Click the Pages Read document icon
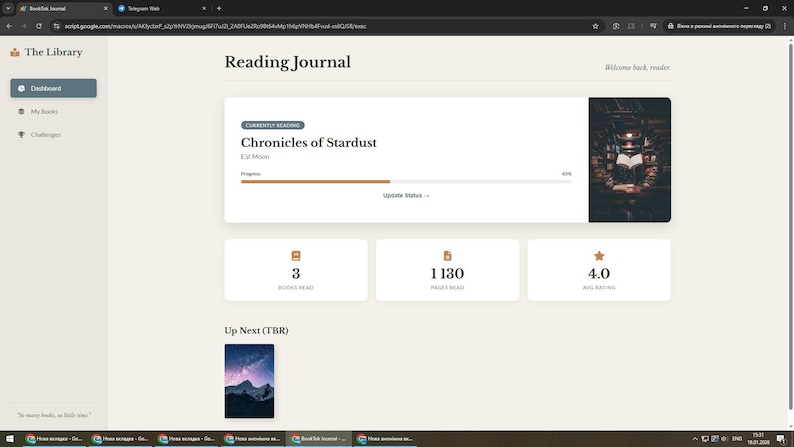This screenshot has width=794, height=447. click(x=447, y=256)
